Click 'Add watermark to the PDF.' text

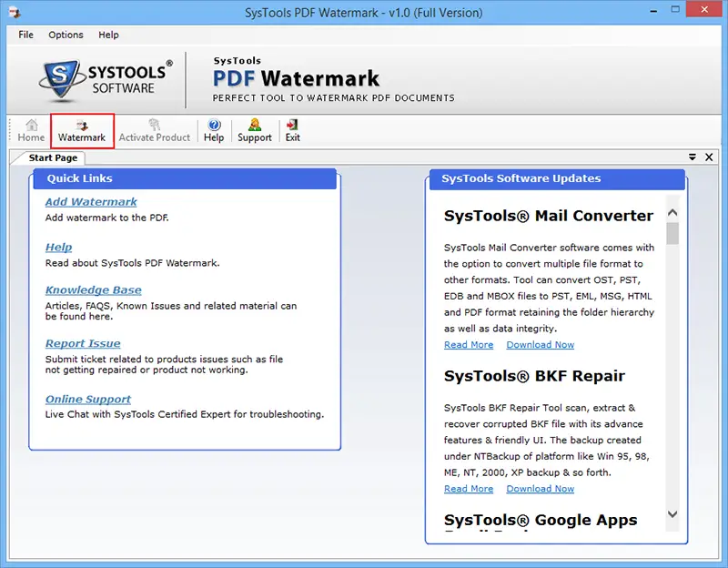[x=106, y=218]
